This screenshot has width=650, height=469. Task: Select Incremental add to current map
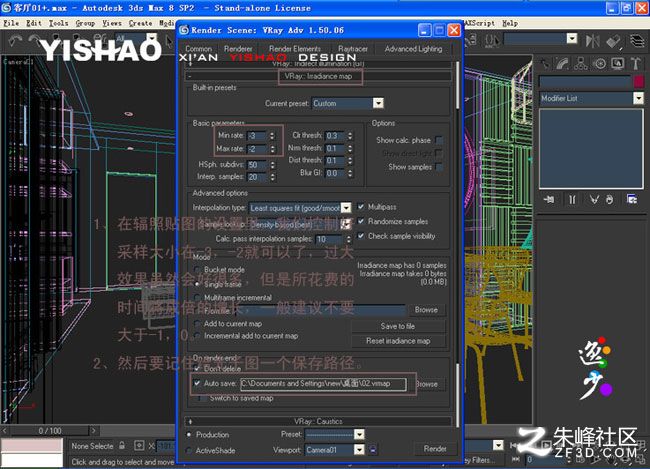pos(197,336)
